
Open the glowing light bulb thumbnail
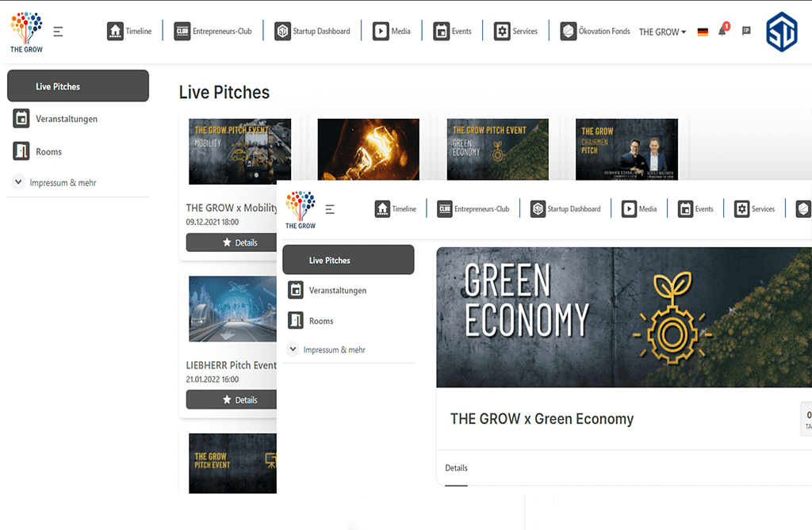click(368, 150)
